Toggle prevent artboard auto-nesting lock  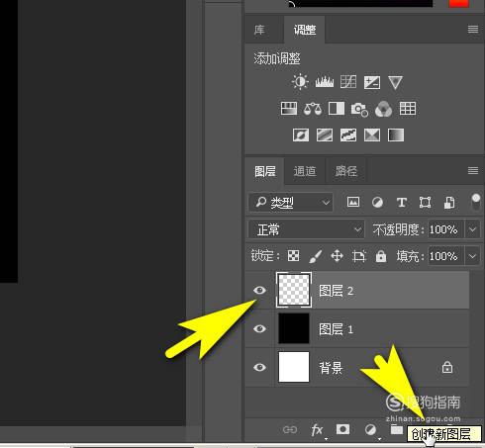[x=359, y=256]
